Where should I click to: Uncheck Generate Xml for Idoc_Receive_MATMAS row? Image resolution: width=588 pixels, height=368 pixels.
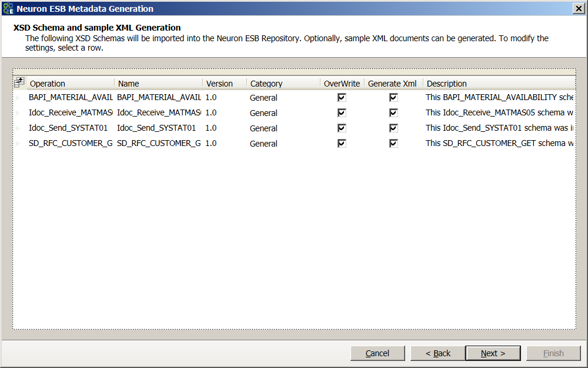pyautogui.click(x=393, y=112)
